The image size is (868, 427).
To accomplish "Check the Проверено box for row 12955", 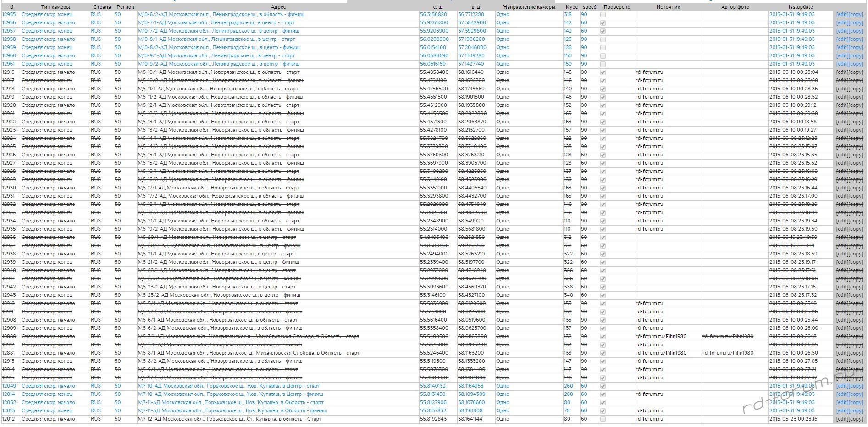I will (x=603, y=15).
